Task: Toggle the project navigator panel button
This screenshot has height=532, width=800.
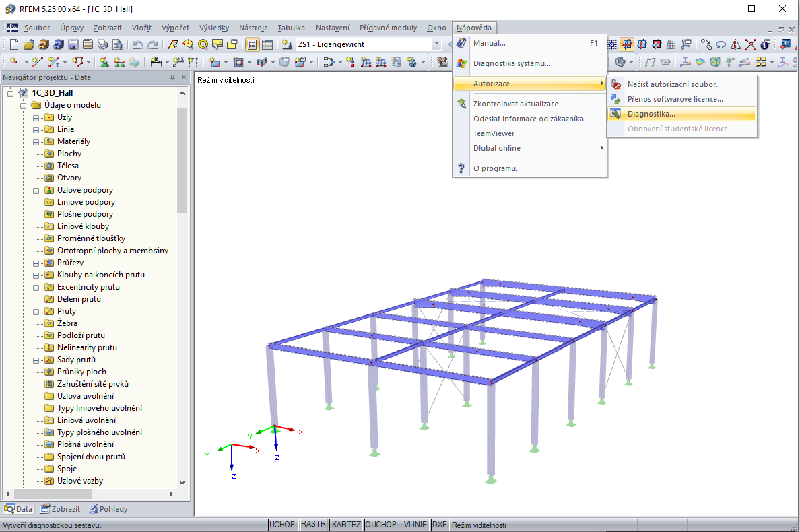Action: 252,44
